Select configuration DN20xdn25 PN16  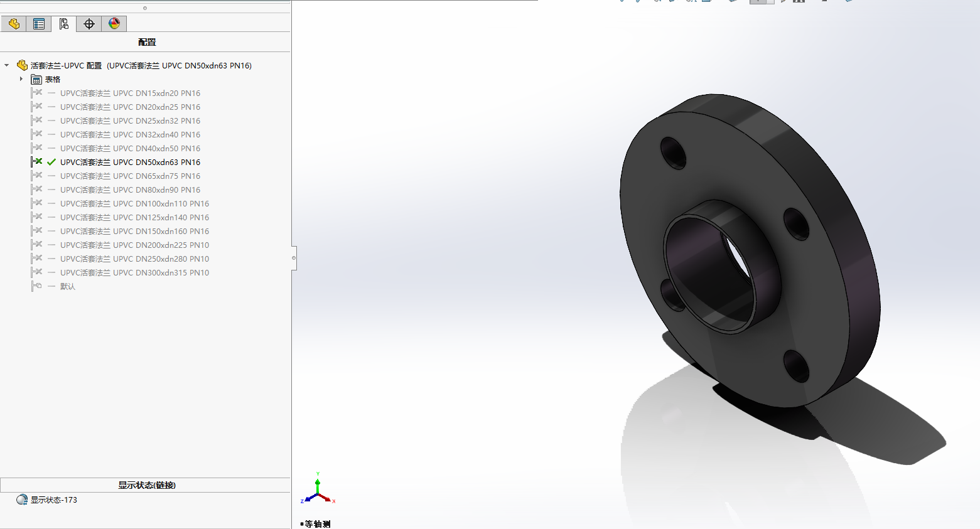tap(130, 107)
